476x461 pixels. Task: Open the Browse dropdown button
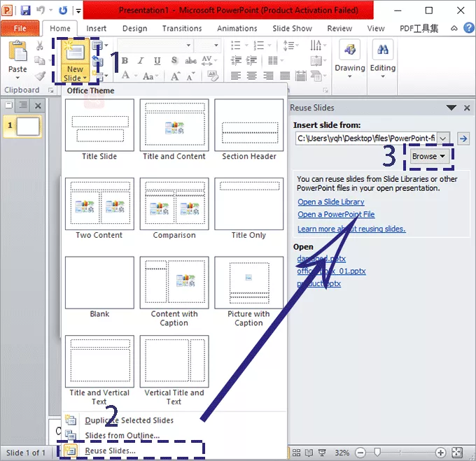(428, 156)
